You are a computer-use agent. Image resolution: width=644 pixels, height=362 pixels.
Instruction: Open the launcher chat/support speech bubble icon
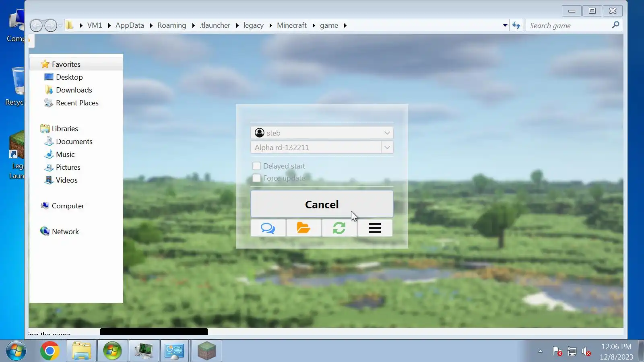268,228
